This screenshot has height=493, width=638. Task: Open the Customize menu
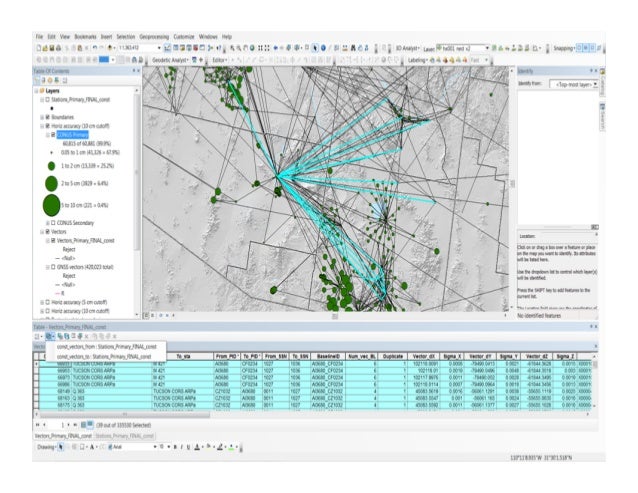click(184, 37)
